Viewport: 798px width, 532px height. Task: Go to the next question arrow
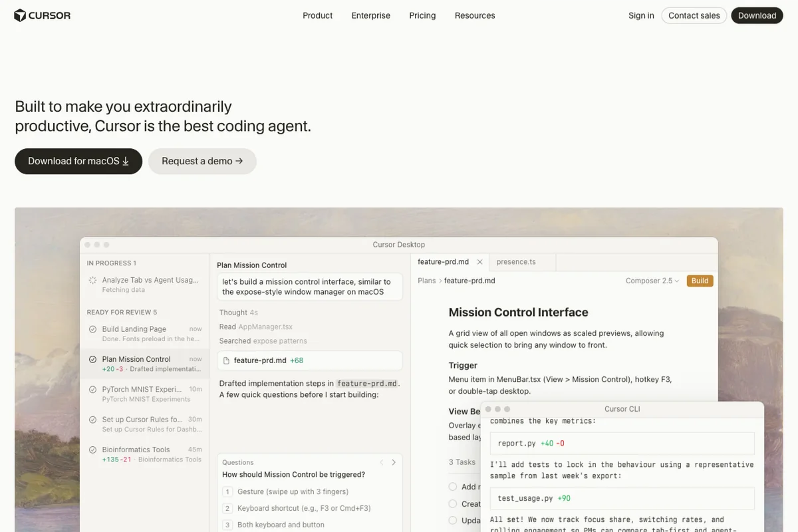coord(394,462)
